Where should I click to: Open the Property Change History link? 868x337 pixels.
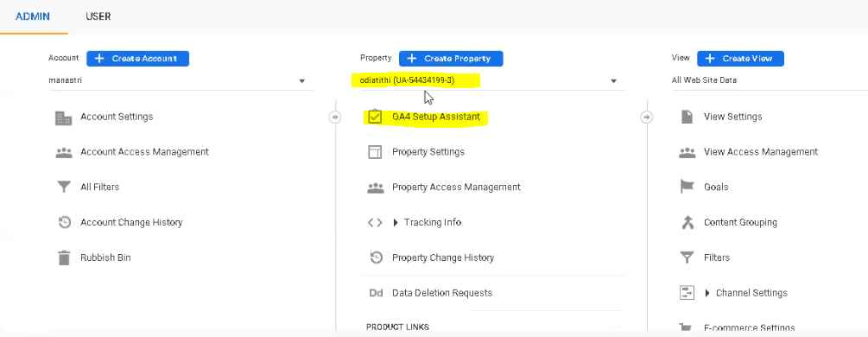[443, 258]
